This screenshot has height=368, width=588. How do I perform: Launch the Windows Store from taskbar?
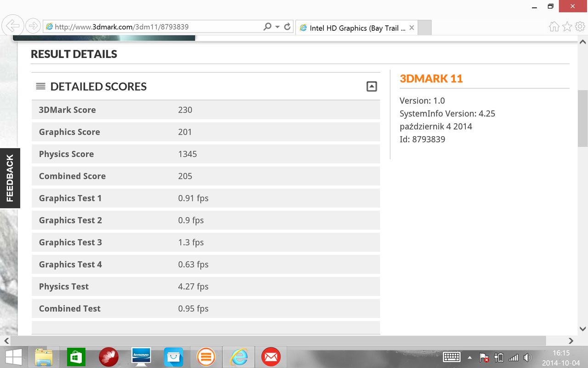pos(76,357)
